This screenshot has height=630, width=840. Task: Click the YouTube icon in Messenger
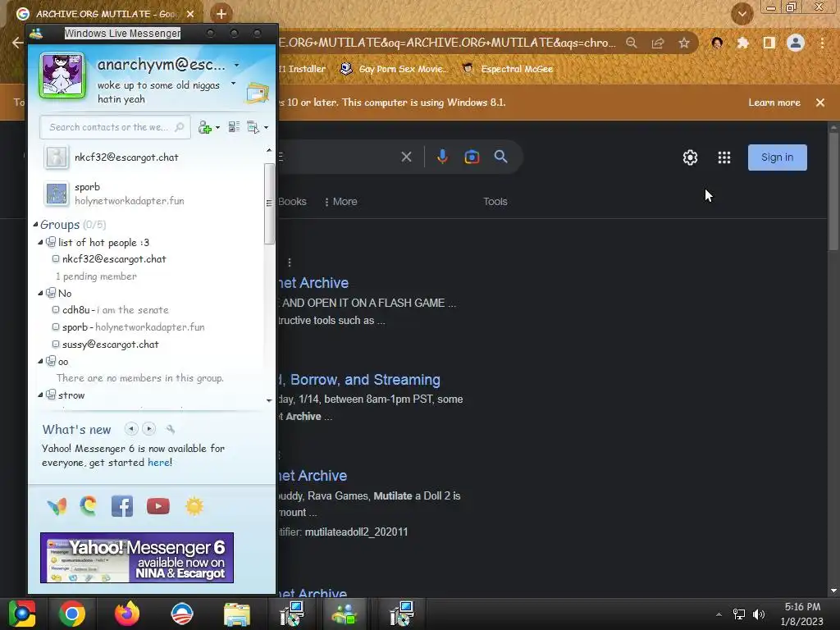pyautogui.click(x=158, y=506)
